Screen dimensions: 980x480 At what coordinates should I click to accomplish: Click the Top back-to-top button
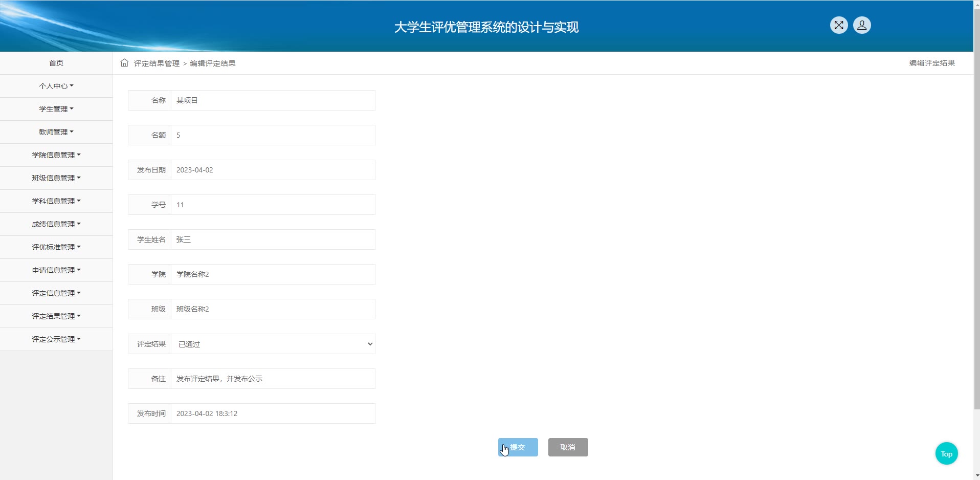(x=947, y=453)
